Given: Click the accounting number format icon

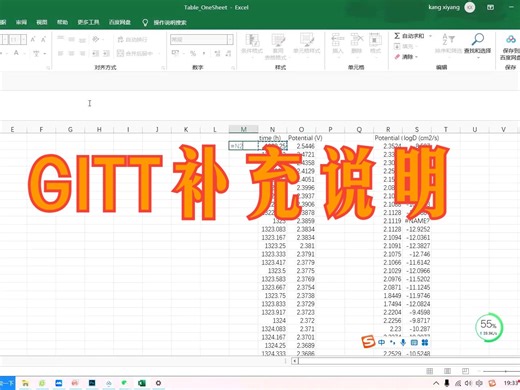Looking at the screenshot, I should pyautogui.click(x=175, y=53).
